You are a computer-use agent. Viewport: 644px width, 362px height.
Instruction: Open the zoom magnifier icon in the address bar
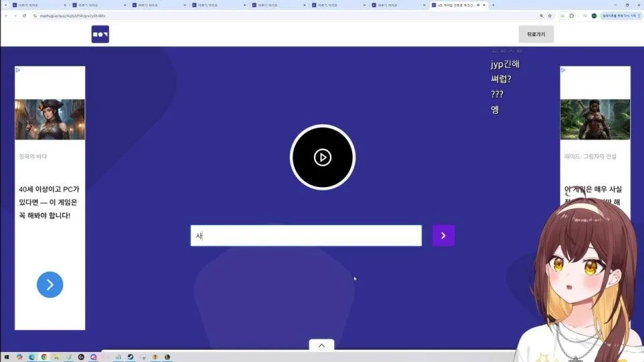(541, 15)
